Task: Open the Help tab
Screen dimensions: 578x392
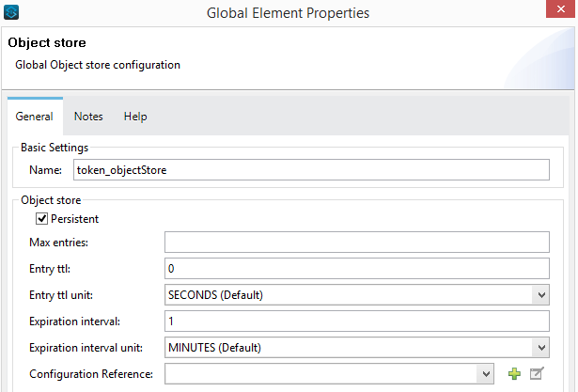Action: 135,117
